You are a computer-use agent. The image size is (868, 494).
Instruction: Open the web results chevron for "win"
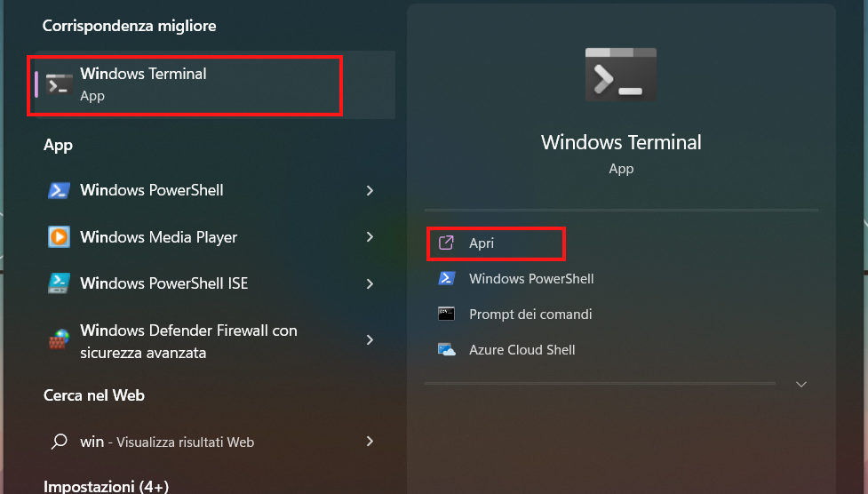[x=370, y=442]
